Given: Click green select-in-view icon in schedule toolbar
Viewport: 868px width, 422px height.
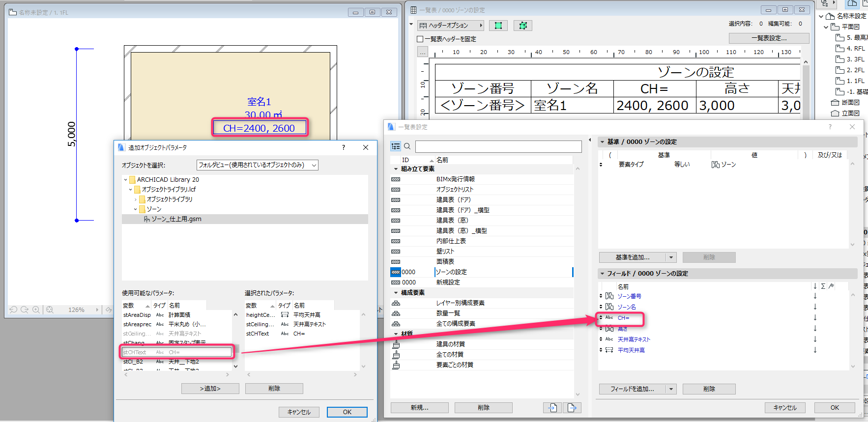Looking at the screenshot, I should click(x=498, y=26).
